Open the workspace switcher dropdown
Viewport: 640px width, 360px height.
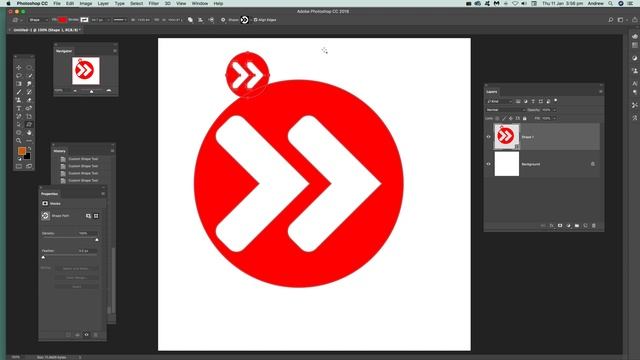point(622,20)
